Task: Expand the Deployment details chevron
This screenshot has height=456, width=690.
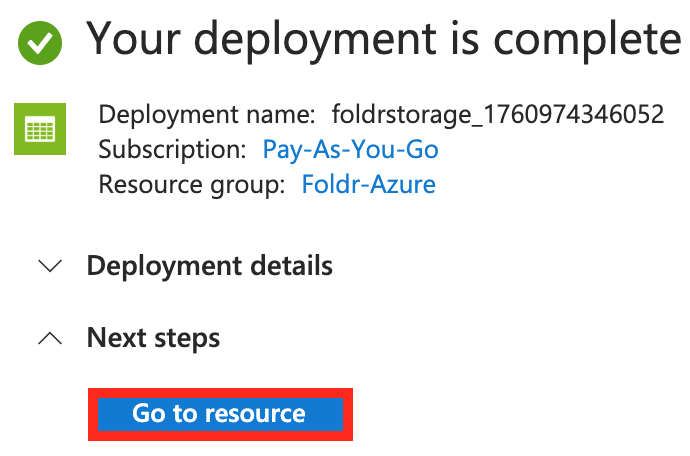Action: pos(48,267)
